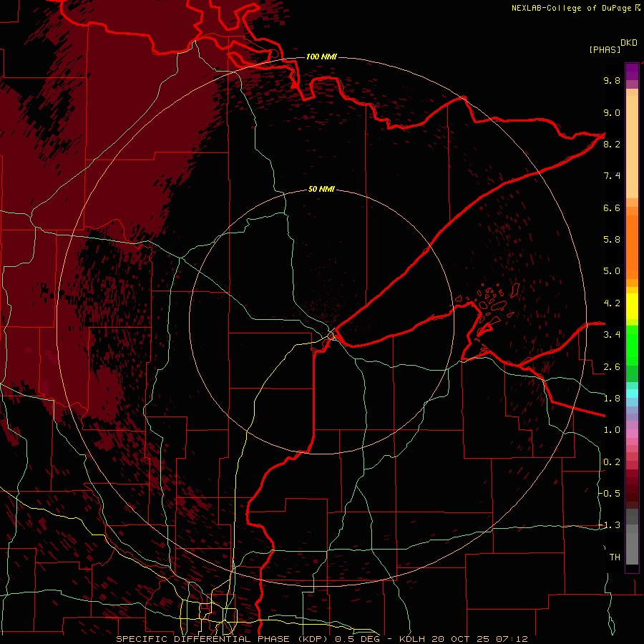
Task: Click the -1.3 value on the color scale
Action: pos(610,525)
